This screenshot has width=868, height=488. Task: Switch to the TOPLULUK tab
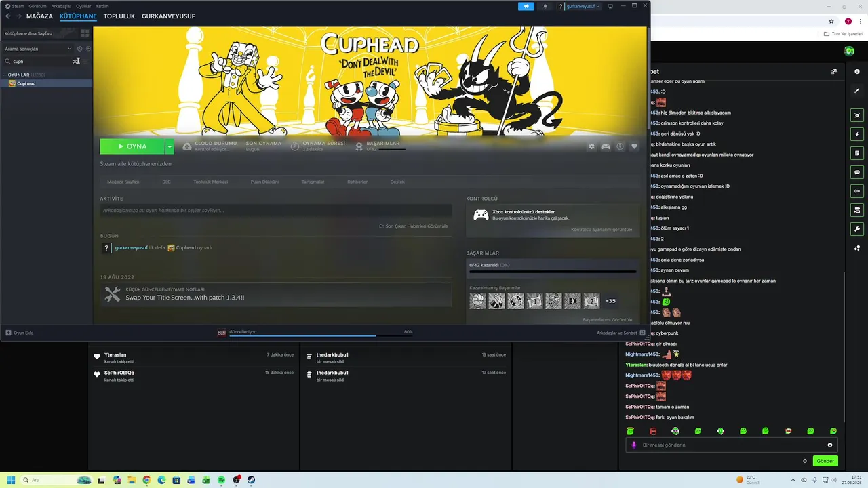119,16
